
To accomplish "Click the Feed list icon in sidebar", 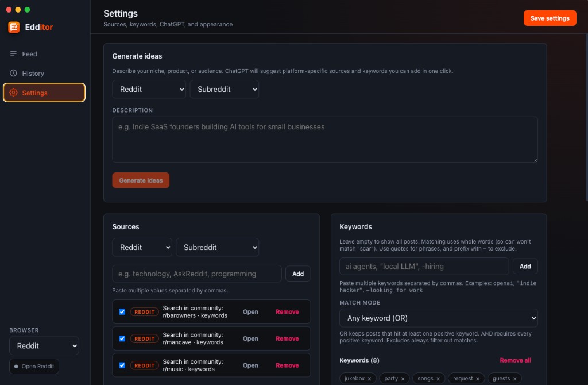I will pos(13,53).
